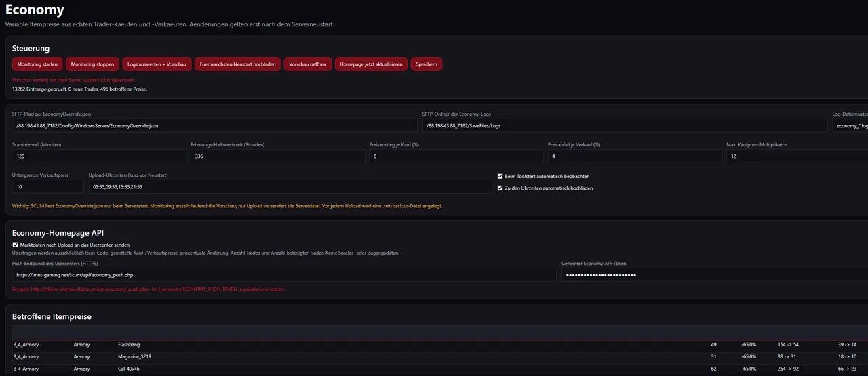868x376 pixels.
Task: Click the Economy-Homepage API section heading
Action: [58, 232]
